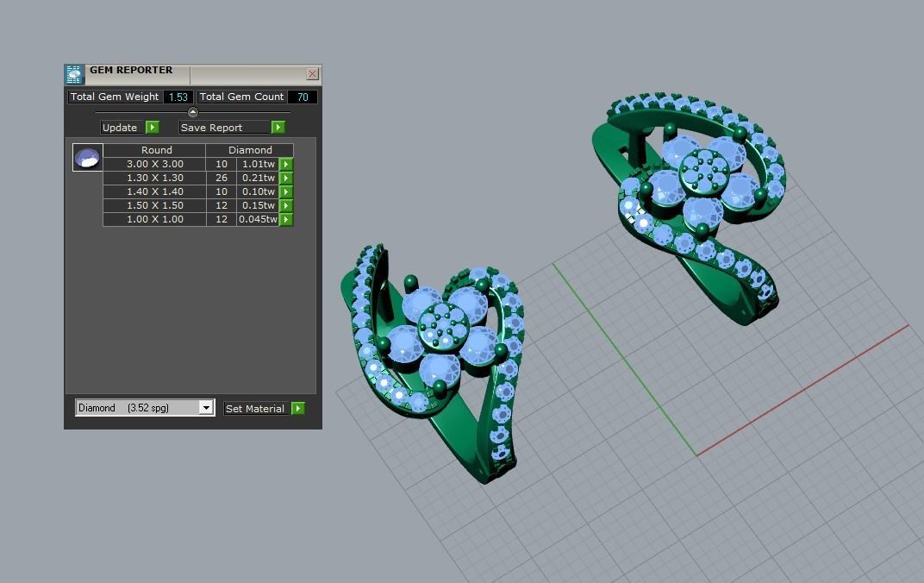This screenshot has width=924, height=583.
Task: Click the green arrow for the 3.00 X 3.00 row
Action: click(286, 164)
